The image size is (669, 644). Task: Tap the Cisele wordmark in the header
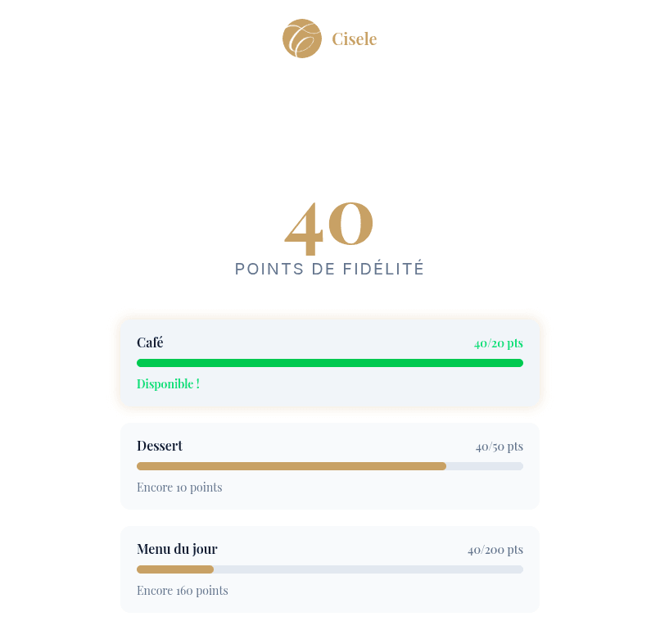354,39
